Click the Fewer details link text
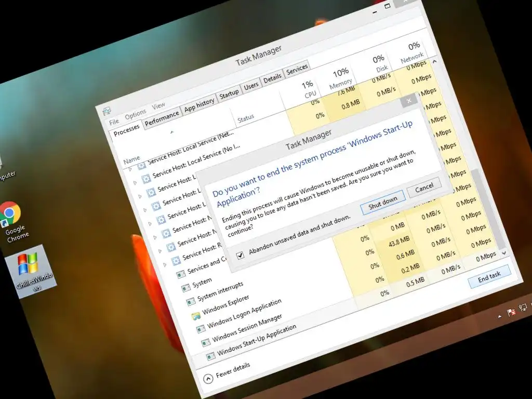This screenshot has height=399, width=532. point(233,370)
